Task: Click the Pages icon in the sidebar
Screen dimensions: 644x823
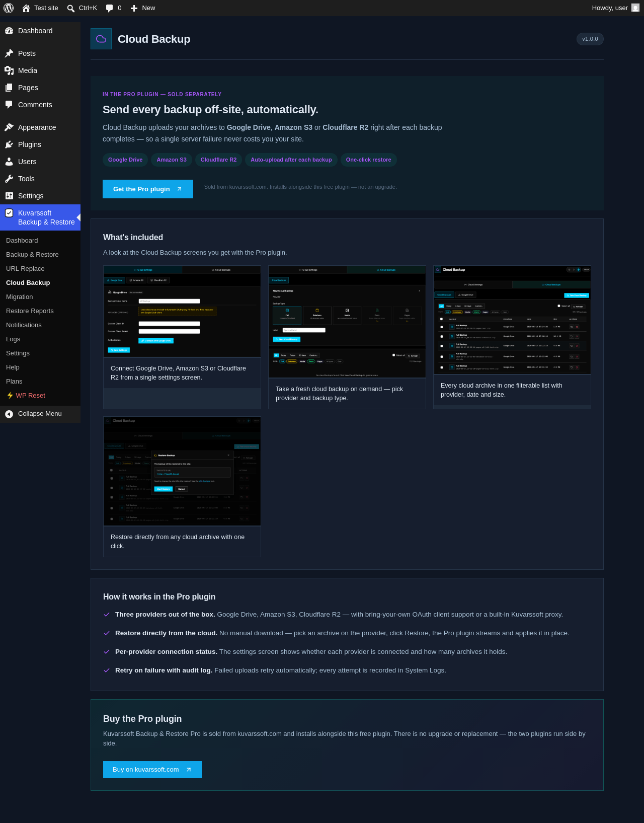Action: [x=9, y=88]
